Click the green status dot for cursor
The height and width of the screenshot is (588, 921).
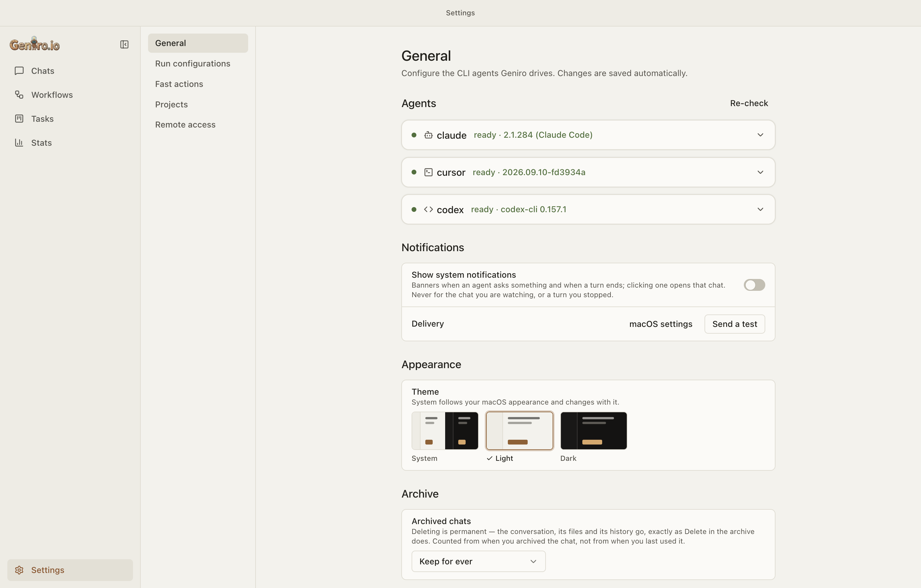(414, 173)
